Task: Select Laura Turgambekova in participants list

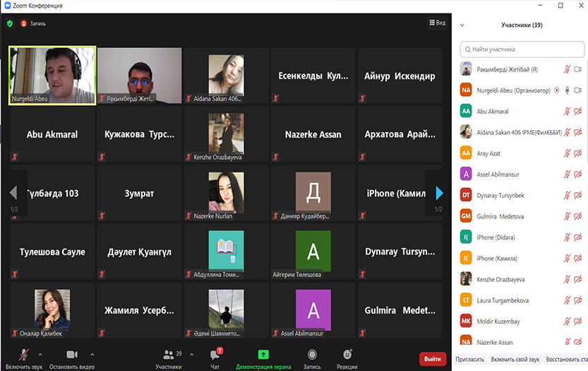Action: (x=503, y=300)
